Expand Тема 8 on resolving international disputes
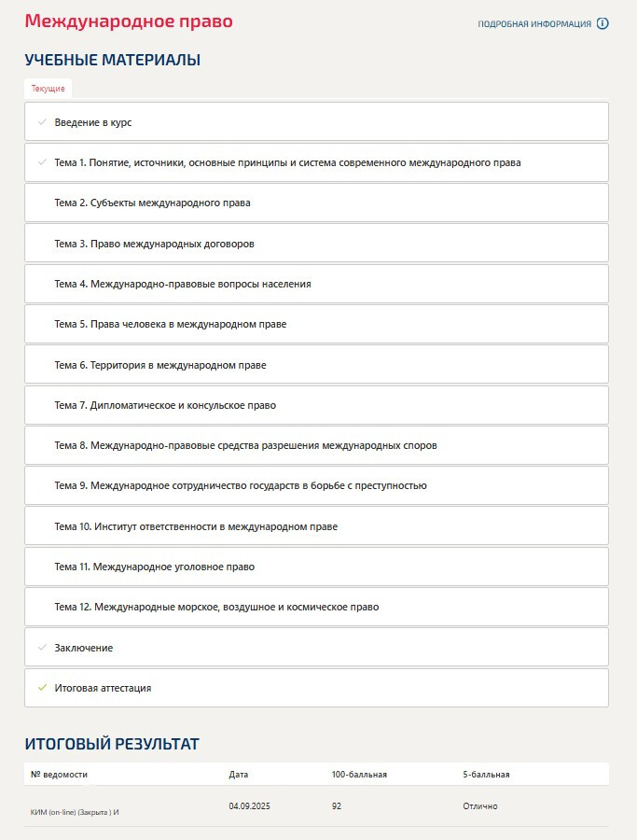Image resolution: width=637 pixels, height=840 pixels. click(245, 445)
